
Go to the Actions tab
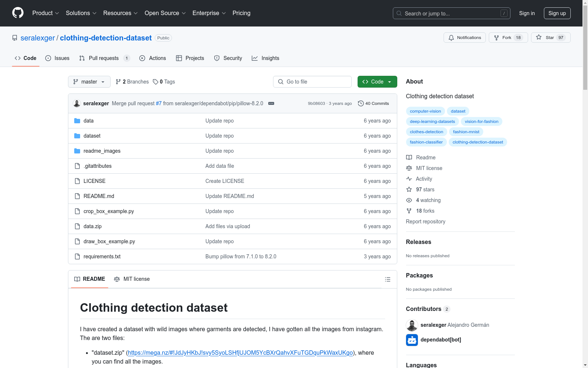pyautogui.click(x=153, y=58)
